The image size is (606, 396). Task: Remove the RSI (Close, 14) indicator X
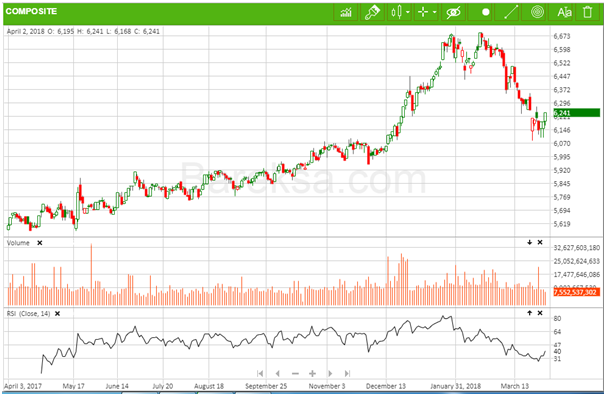coord(57,313)
